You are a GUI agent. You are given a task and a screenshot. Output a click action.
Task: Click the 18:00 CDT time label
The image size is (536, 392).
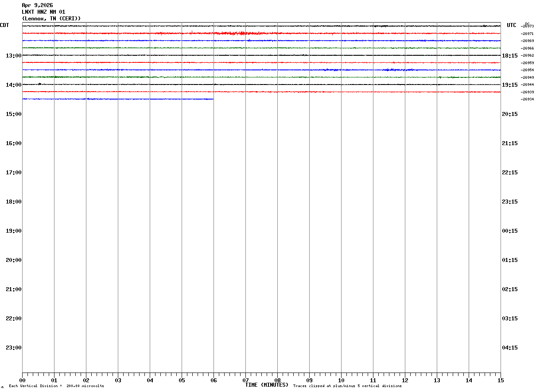click(14, 202)
